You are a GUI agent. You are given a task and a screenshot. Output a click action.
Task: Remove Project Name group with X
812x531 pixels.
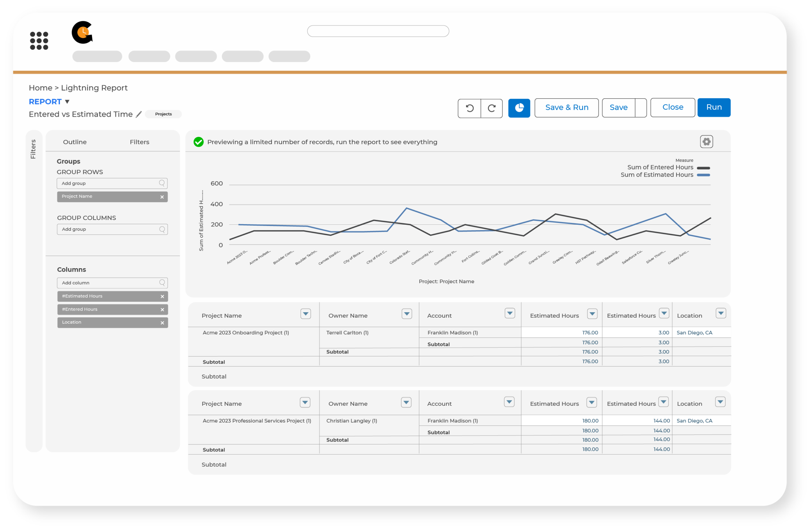pyautogui.click(x=162, y=197)
